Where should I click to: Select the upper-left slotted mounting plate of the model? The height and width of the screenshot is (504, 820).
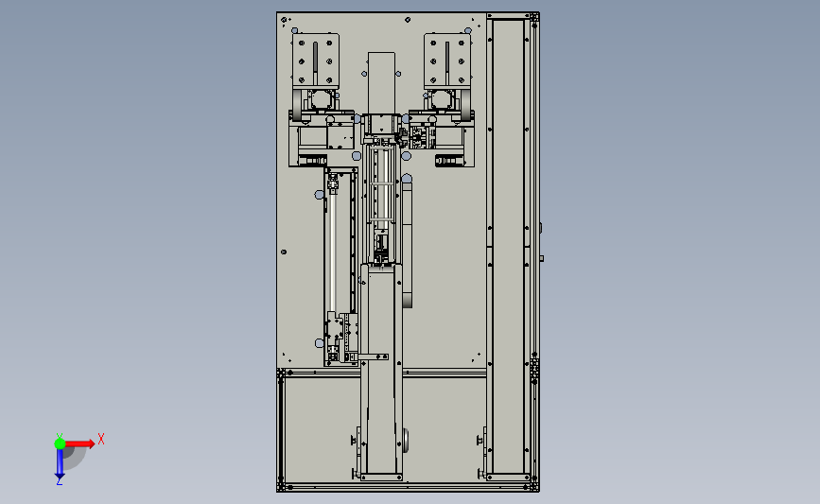pyautogui.click(x=315, y=61)
